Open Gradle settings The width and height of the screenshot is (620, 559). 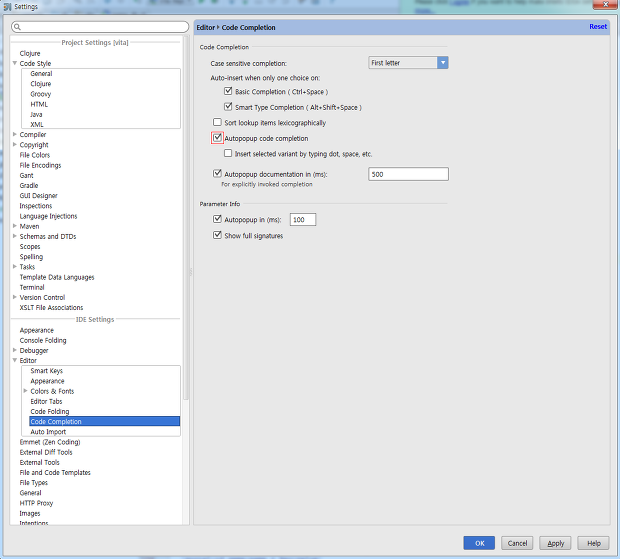29,185
